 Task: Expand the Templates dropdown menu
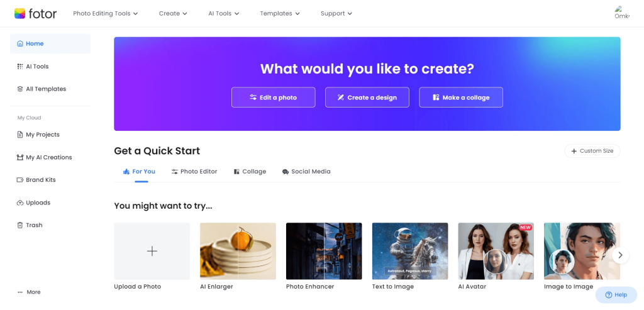pyautogui.click(x=280, y=14)
